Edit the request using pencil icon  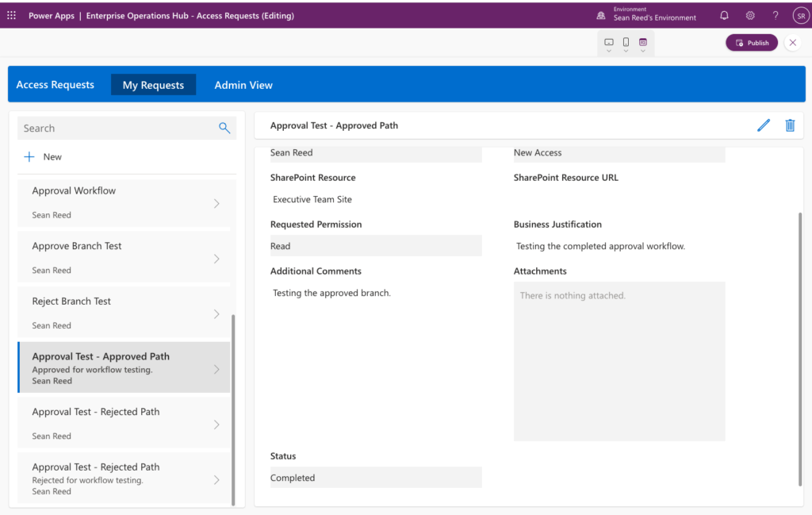click(x=764, y=125)
